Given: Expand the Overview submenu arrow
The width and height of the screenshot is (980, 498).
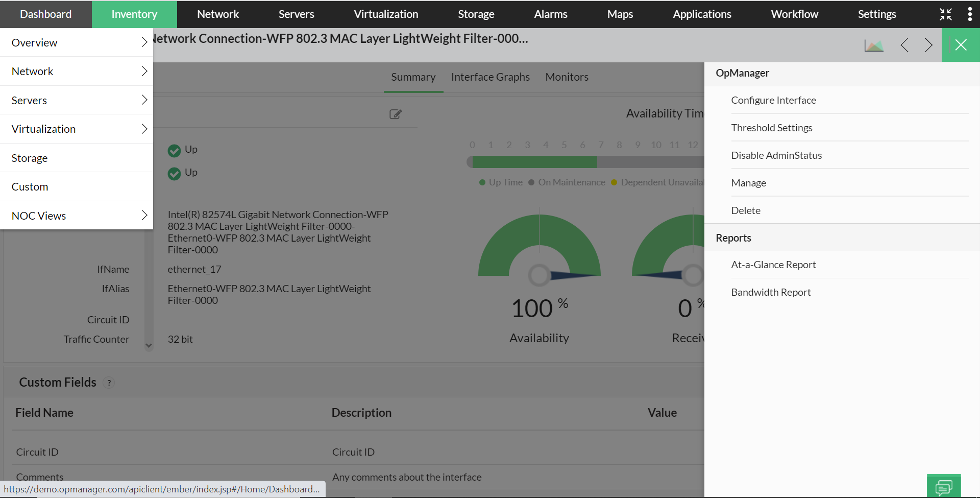Looking at the screenshot, I should [x=144, y=42].
